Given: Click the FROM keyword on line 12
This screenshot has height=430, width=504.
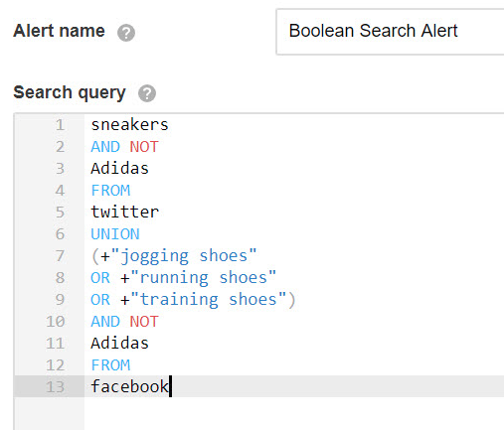Looking at the screenshot, I should click(110, 365).
